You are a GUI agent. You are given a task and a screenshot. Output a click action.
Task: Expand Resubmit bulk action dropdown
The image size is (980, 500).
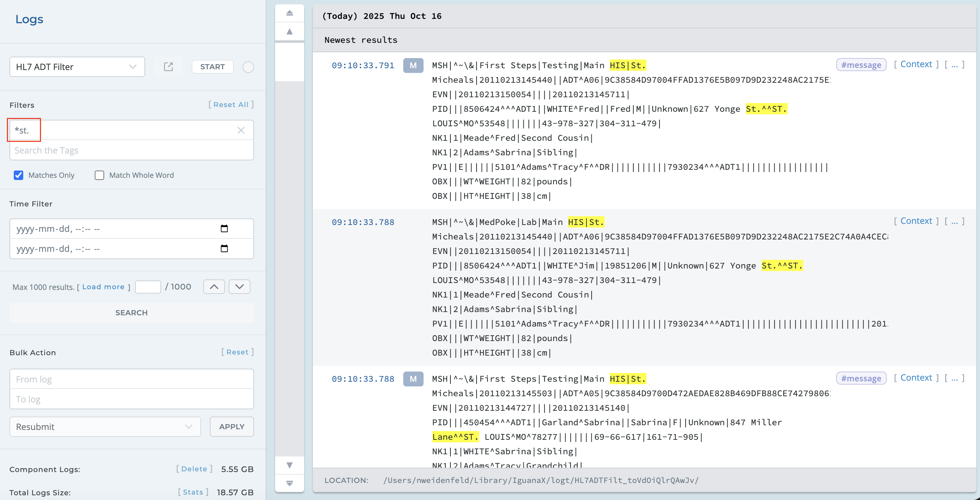click(105, 427)
